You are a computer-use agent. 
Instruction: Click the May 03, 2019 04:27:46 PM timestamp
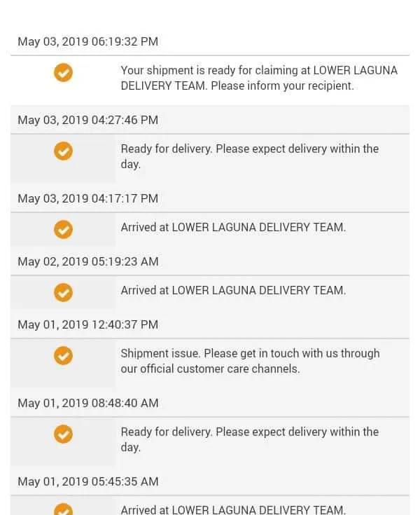tap(87, 120)
